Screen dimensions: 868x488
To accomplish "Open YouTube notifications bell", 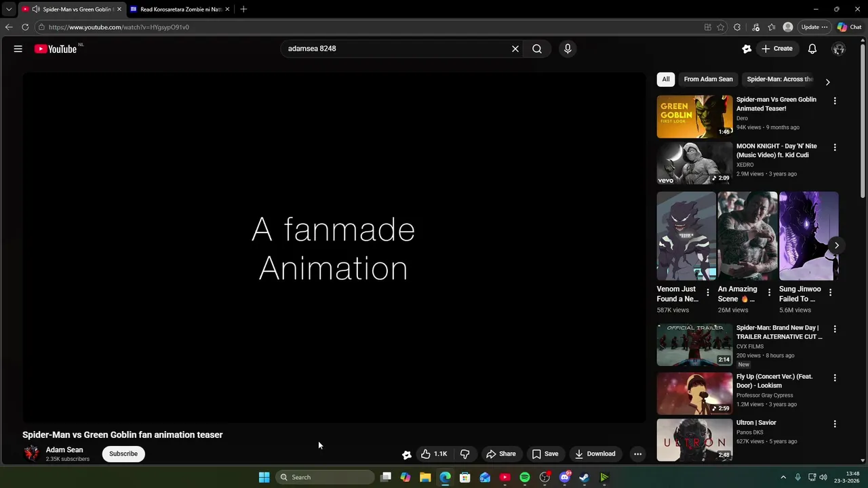I will click(x=812, y=49).
